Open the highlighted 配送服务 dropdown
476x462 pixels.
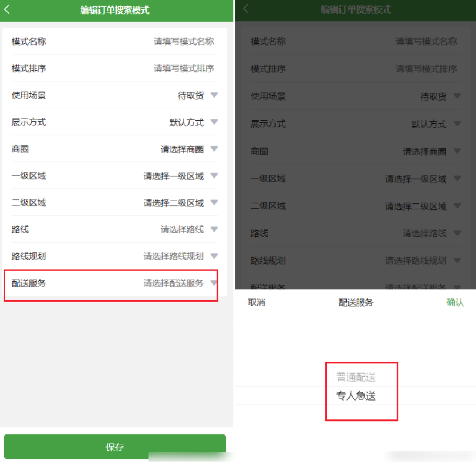214,283
